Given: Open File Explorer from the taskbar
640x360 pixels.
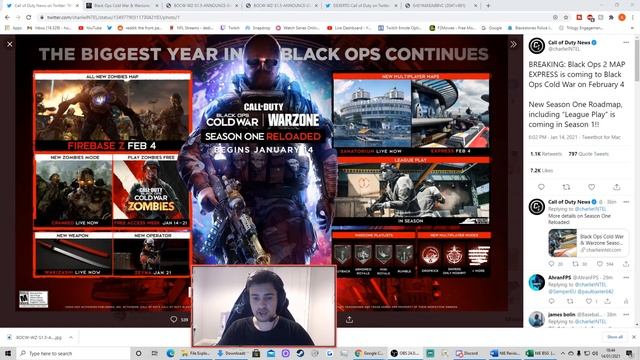Looking at the screenshot, I should pos(195,353).
